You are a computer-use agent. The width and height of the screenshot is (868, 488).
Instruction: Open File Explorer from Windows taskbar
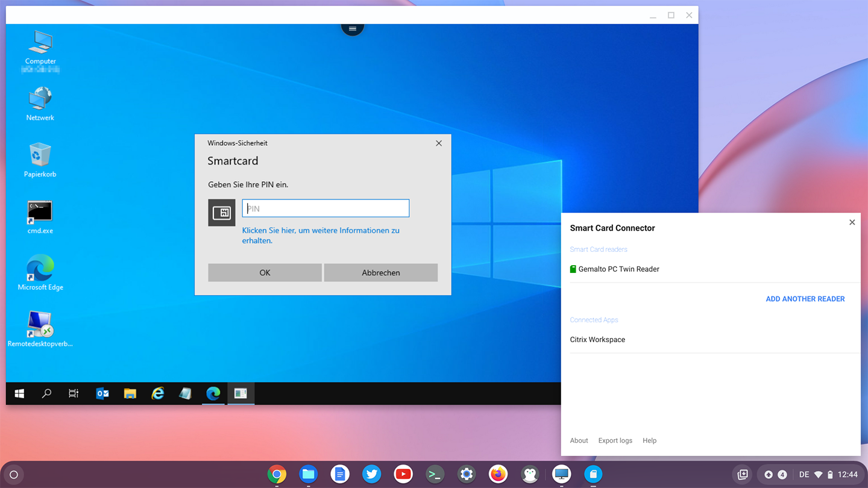130,393
